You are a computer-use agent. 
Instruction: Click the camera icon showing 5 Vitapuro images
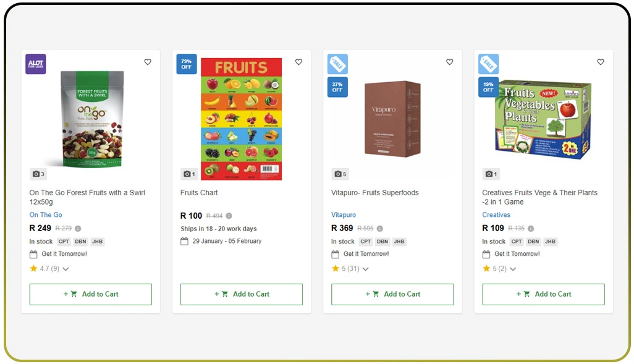coord(340,174)
